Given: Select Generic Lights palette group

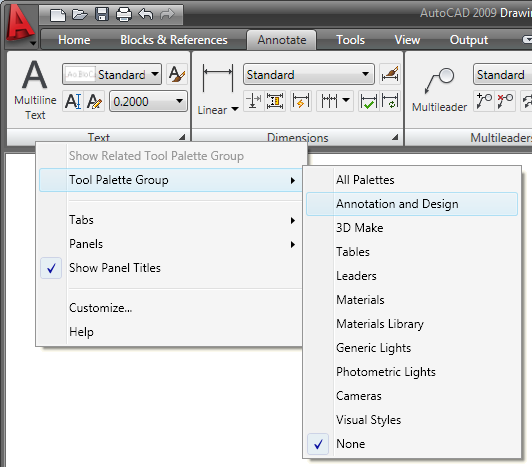Looking at the screenshot, I should coord(412,348).
